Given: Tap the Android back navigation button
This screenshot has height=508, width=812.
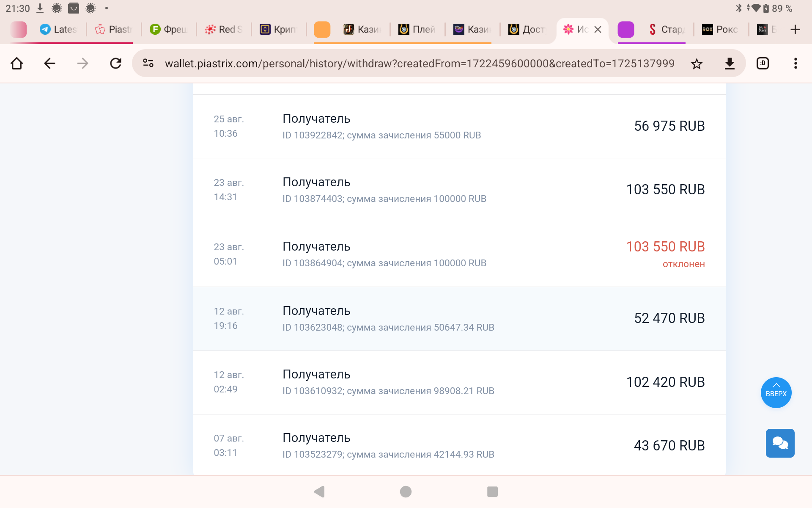Looking at the screenshot, I should point(319,491).
